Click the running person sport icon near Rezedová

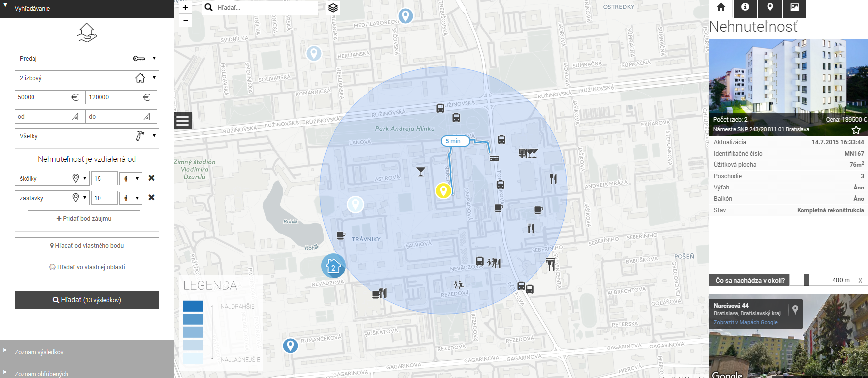pyautogui.click(x=459, y=284)
